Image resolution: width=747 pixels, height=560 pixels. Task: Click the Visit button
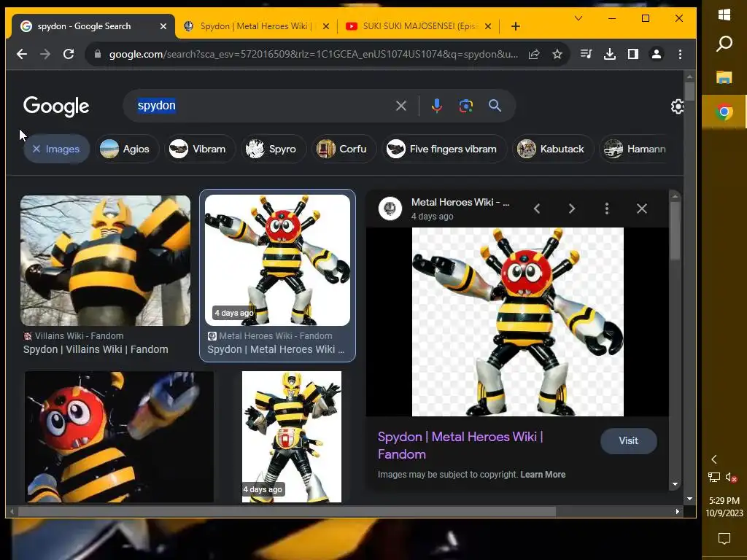click(x=628, y=441)
